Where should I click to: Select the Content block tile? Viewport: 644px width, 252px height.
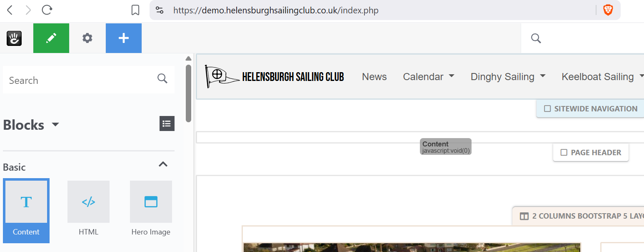point(26,211)
